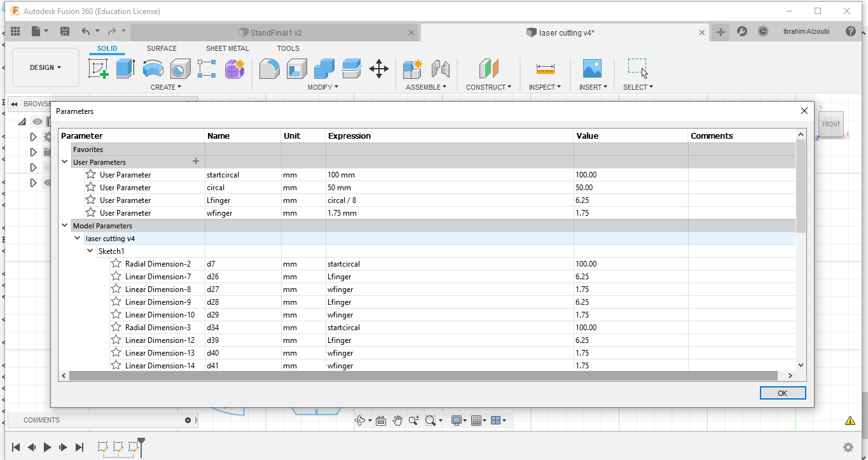Add a new user parameter plus button
Image resolution: width=868 pixels, height=460 pixels.
(x=196, y=162)
